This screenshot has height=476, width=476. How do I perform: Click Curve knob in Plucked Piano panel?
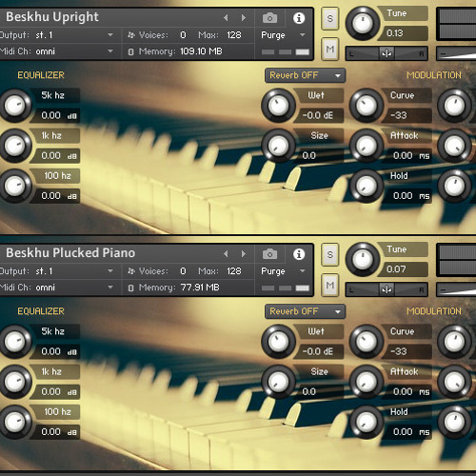click(367, 342)
